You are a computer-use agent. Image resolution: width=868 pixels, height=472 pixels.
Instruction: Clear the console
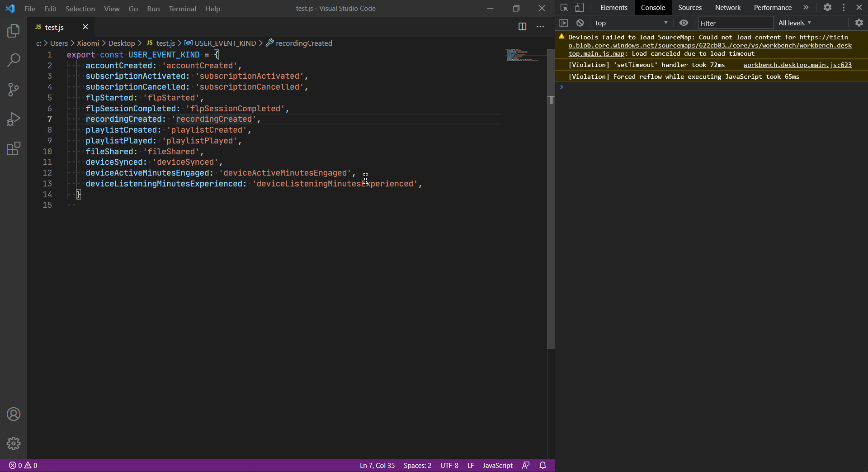(580, 23)
